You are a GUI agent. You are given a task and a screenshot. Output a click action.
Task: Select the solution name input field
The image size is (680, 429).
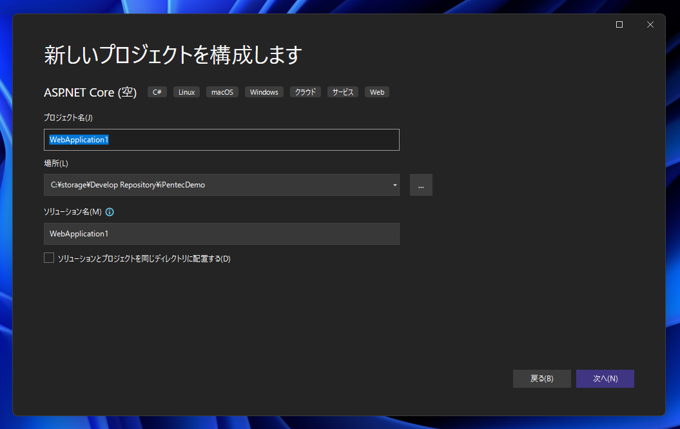click(222, 234)
